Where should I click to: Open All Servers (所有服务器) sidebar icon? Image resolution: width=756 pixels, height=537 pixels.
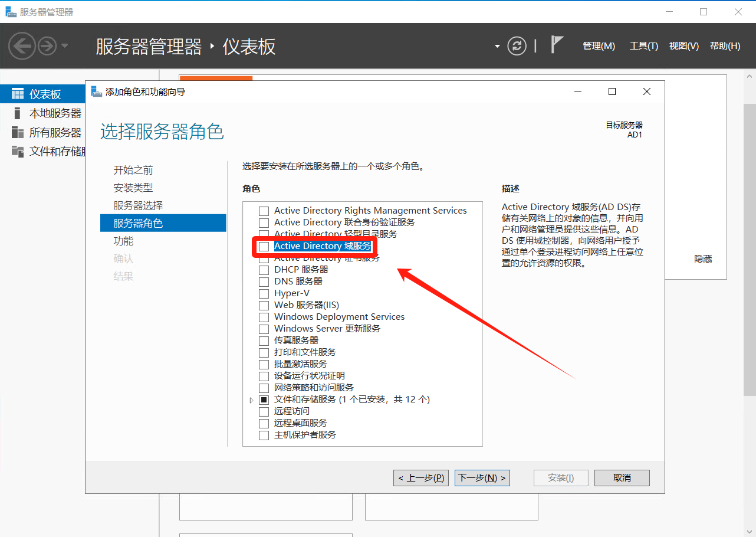tap(18, 132)
